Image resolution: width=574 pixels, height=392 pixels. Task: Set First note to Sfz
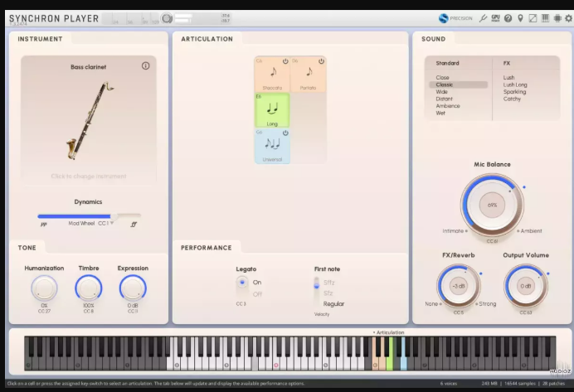(328, 293)
